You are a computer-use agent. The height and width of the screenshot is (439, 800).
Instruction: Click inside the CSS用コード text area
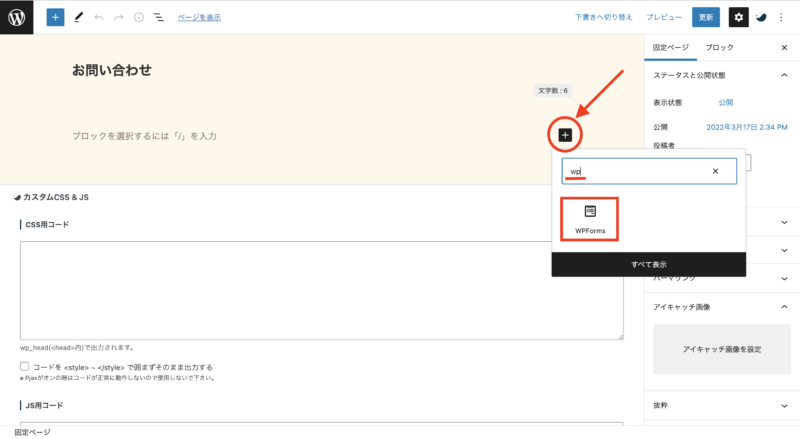(x=321, y=290)
